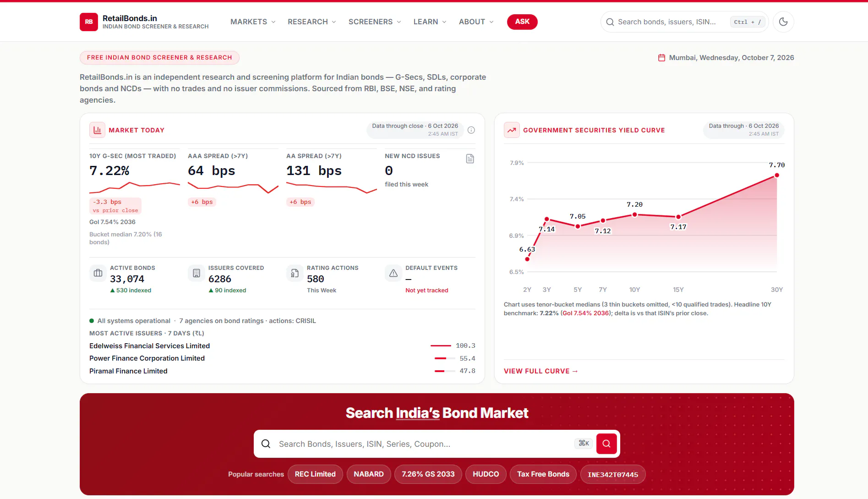Click the Not yet tracked label
Viewport: 868px width, 499px height.
[x=427, y=291]
